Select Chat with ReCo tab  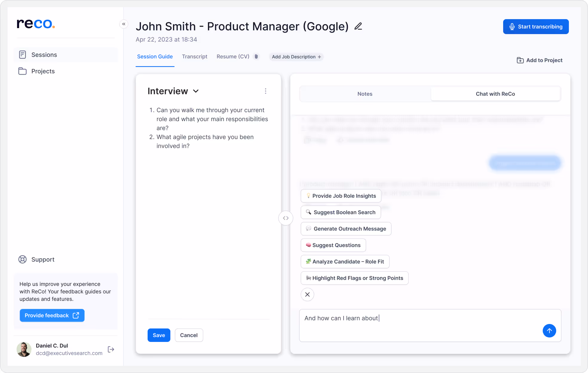[x=495, y=94]
